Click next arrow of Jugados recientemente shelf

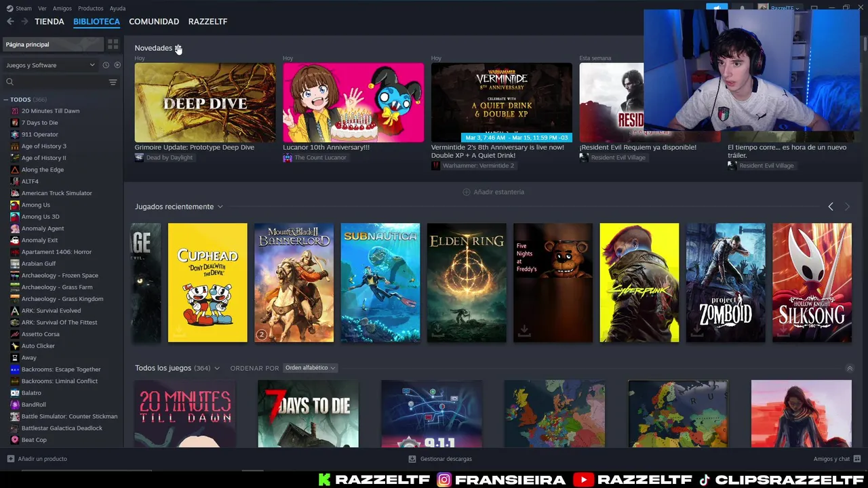point(847,207)
